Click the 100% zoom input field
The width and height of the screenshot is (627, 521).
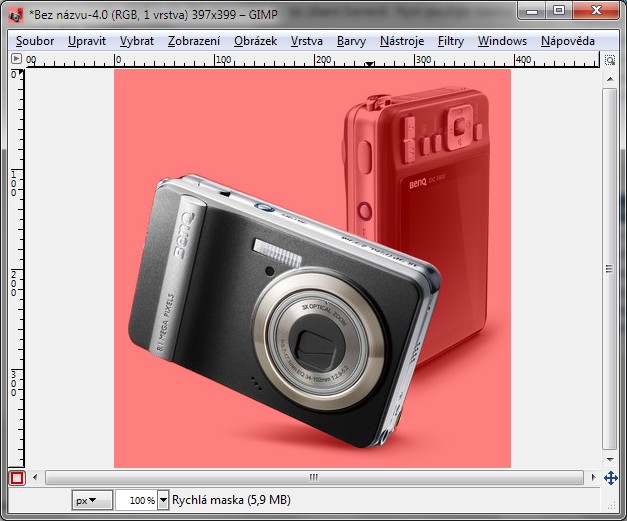(137, 500)
